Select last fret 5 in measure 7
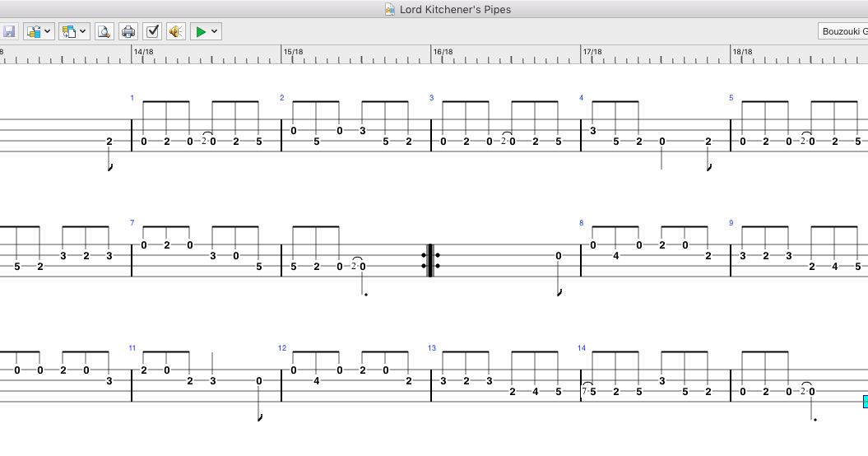Image resolution: width=868 pixels, height=456 pixels. (x=259, y=267)
